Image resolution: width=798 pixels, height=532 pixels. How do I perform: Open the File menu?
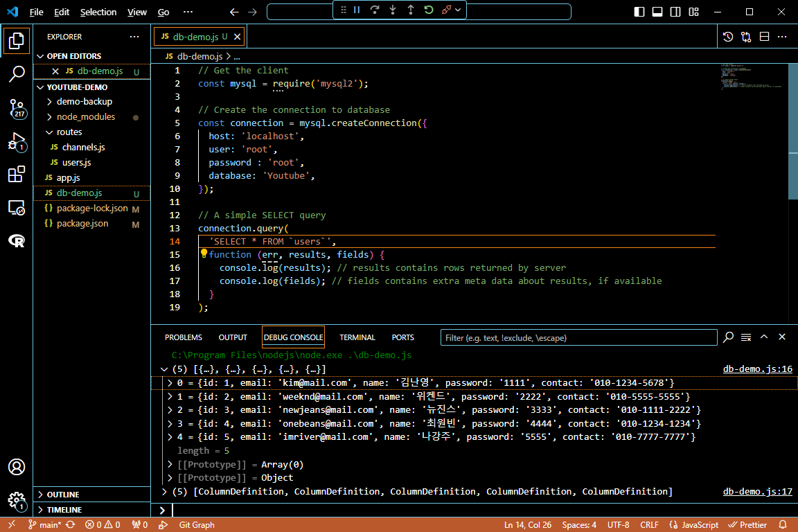pyautogui.click(x=36, y=12)
